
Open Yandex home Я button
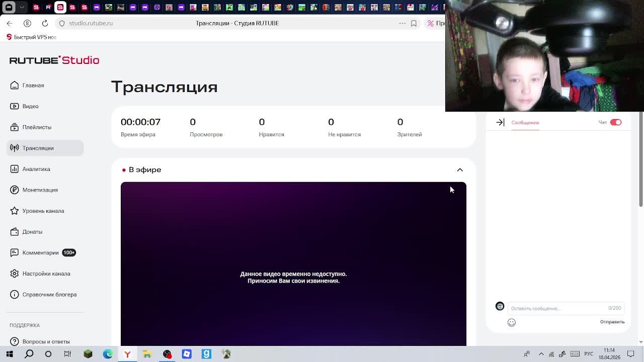coord(27,23)
